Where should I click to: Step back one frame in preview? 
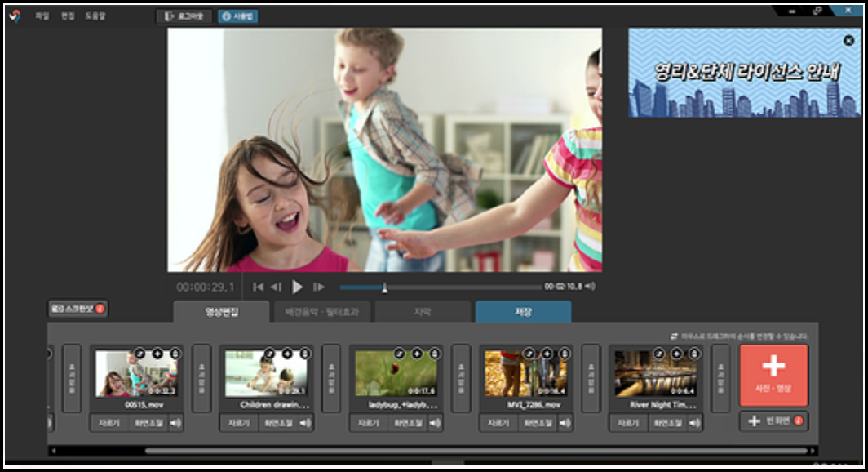[x=276, y=287]
